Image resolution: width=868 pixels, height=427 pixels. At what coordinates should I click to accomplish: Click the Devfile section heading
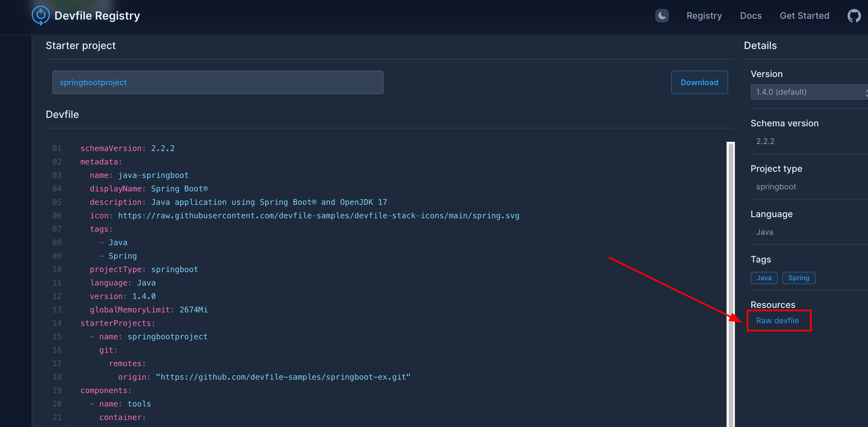point(62,115)
